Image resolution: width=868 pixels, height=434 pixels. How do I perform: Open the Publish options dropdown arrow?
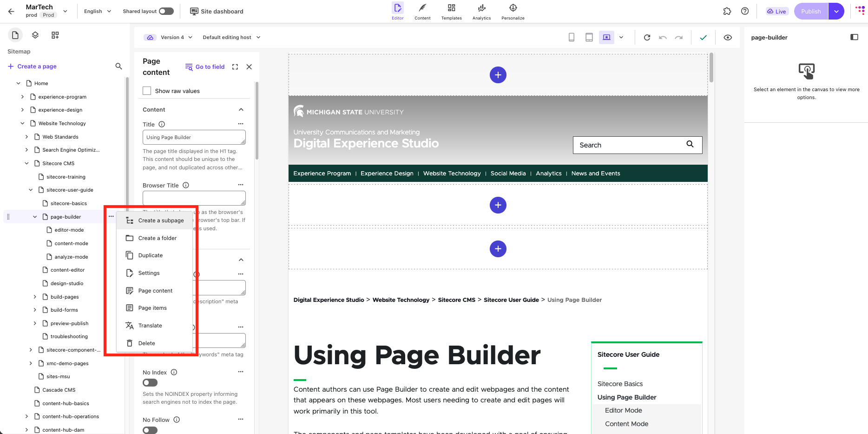pos(836,11)
